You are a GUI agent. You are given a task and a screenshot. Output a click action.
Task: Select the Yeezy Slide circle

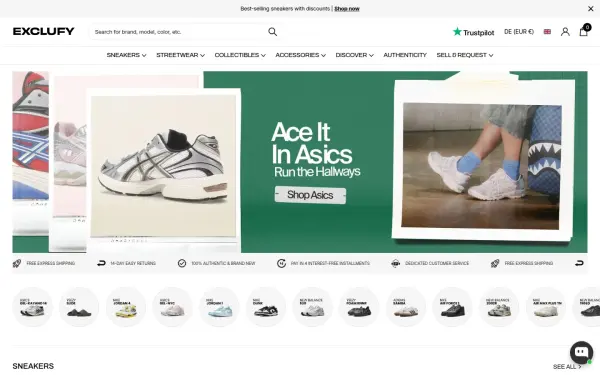point(79,307)
